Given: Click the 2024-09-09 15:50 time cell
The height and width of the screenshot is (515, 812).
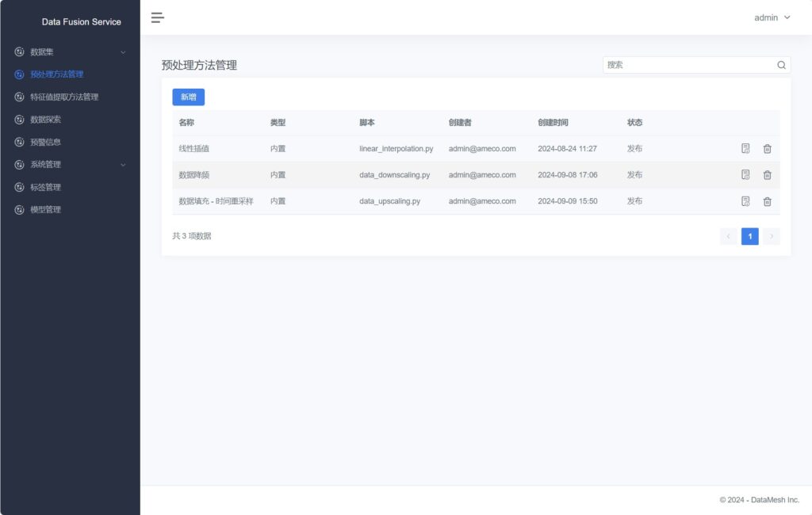Looking at the screenshot, I should point(568,201).
